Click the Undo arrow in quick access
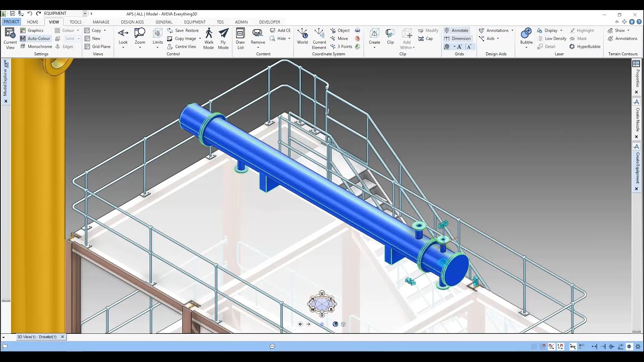 (x=30, y=14)
